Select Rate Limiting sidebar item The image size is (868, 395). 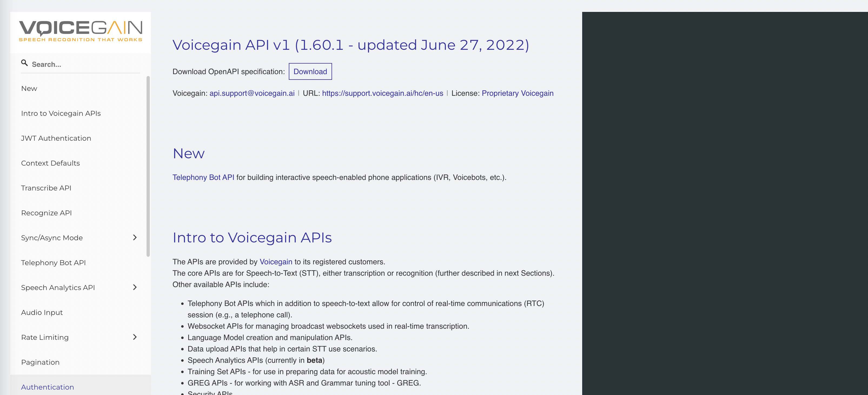[x=81, y=337]
